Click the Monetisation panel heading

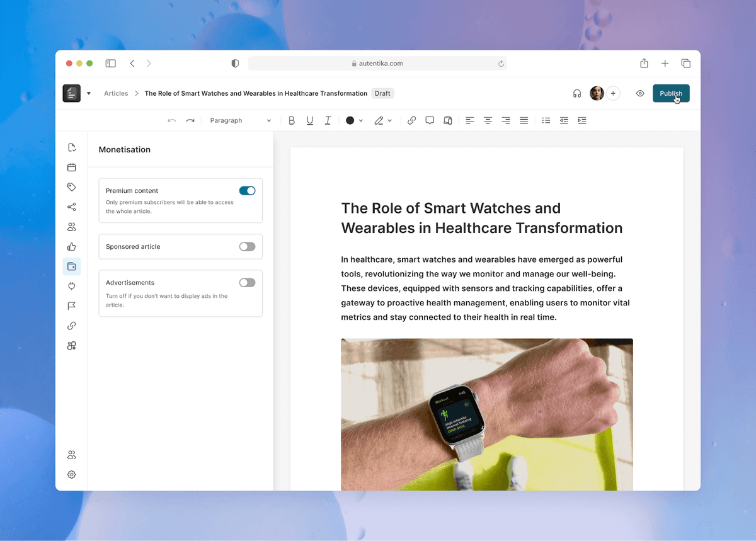click(x=125, y=150)
